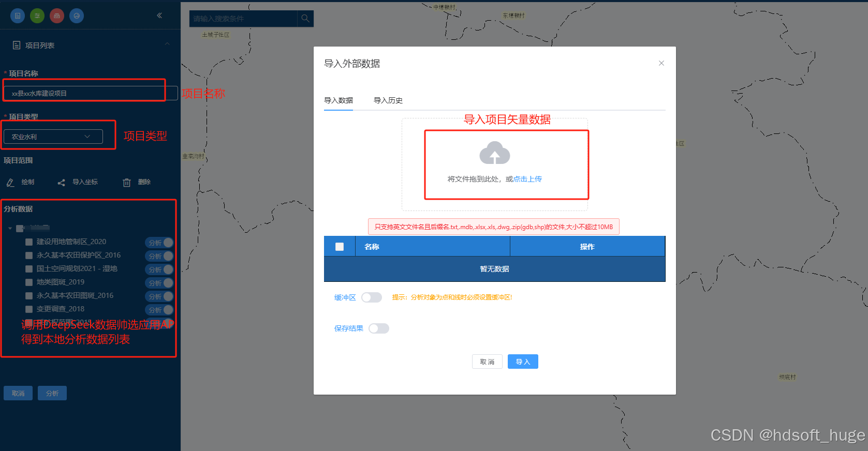This screenshot has width=868, height=451.
Task: Check the 国土空间规划2021 - 湿地 checkbox
Action: pyautogui.click(x=29, y=268)
